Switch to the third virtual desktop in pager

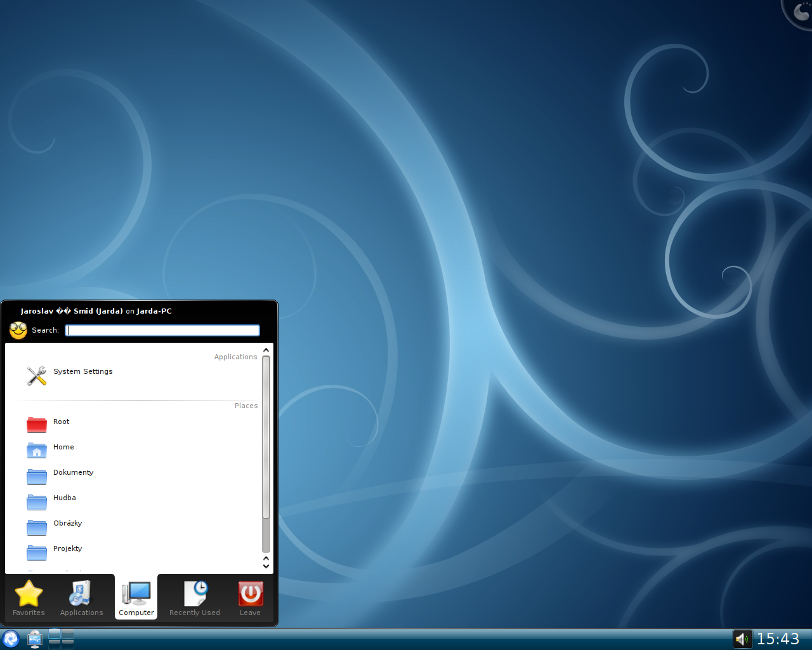pos(55,644)
